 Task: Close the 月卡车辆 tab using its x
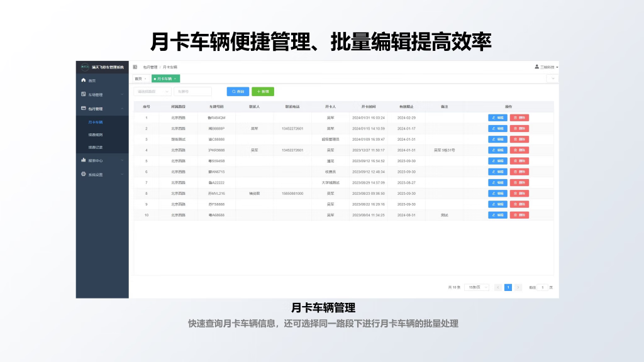(175, 79)
